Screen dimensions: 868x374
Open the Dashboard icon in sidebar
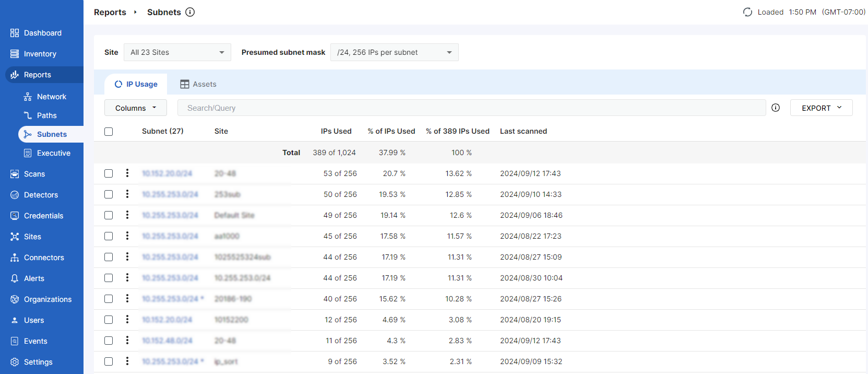[15, 33]
